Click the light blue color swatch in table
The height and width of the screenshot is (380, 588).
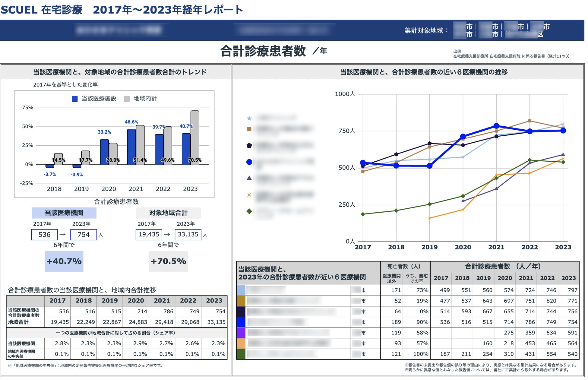(x=241, y=290)
